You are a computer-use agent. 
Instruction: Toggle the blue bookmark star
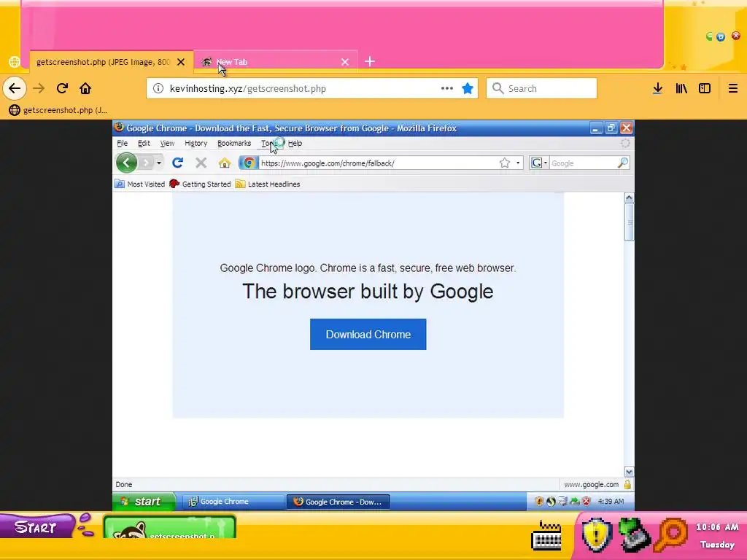468,88
